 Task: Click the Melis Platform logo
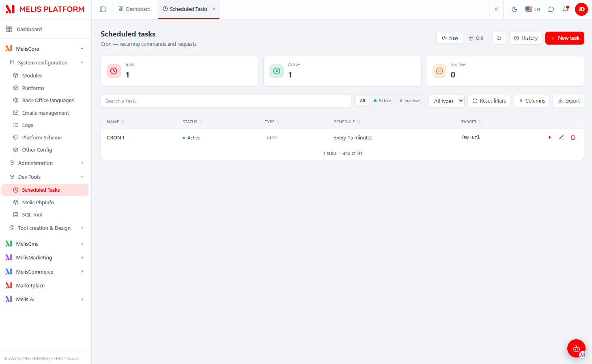point(45,9)
